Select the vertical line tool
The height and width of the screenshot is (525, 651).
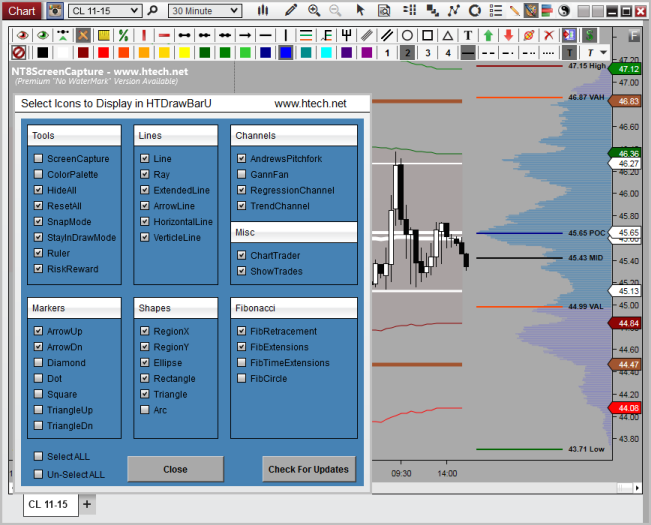tap(286, 35)
